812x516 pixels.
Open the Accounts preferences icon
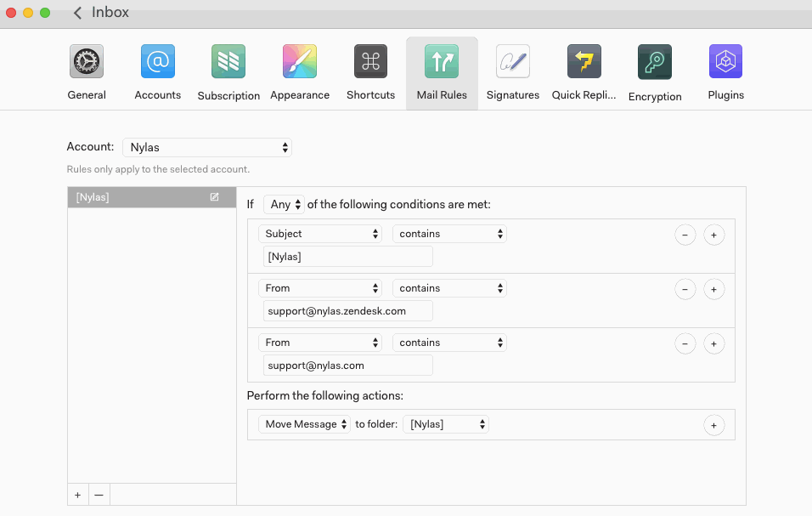click(158, 62)
